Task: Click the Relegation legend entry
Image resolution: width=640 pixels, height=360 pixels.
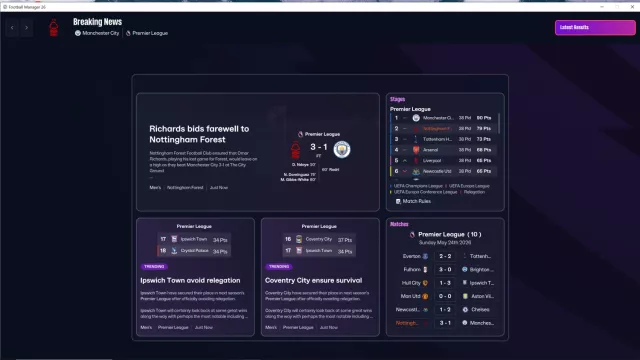Action: point(474,192)
